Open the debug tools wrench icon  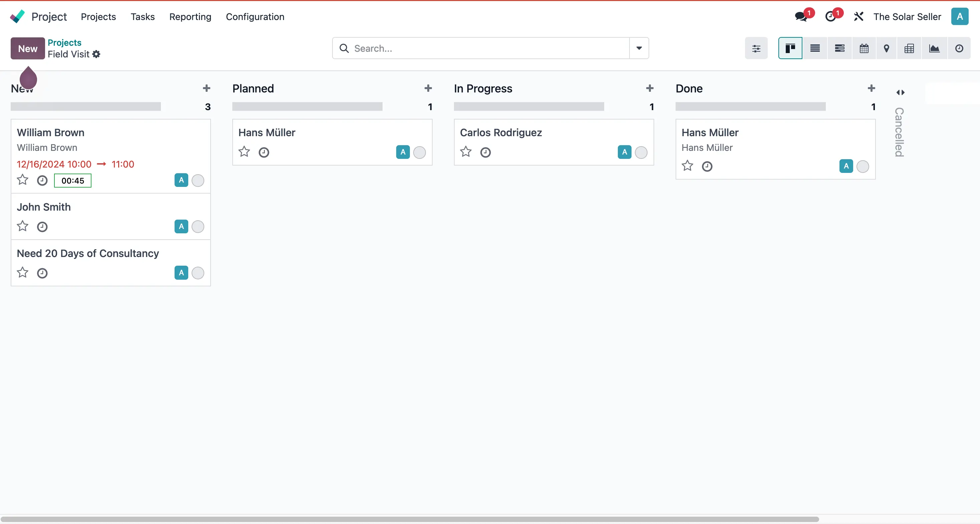[x=858, y=16]
